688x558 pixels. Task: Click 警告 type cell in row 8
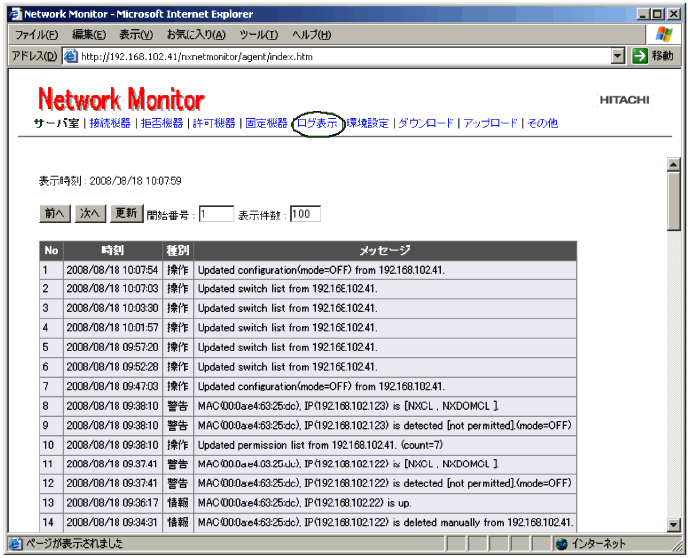point(178,406)
